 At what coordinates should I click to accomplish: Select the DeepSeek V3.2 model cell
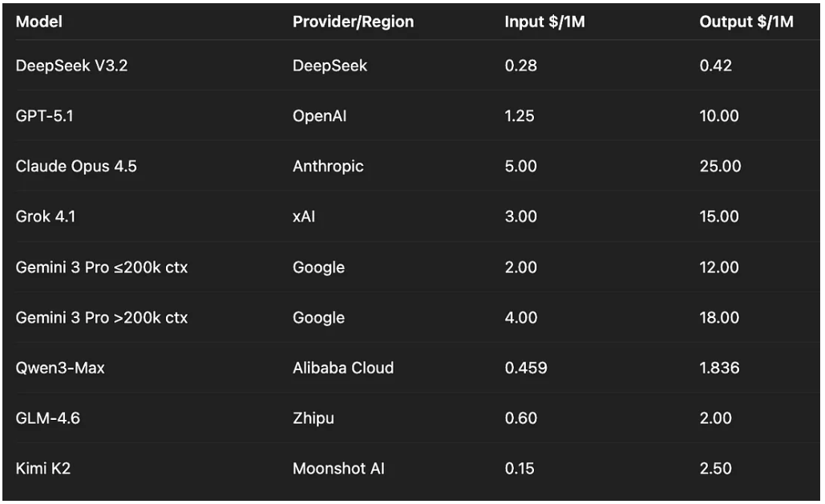[x=71, y=66]
